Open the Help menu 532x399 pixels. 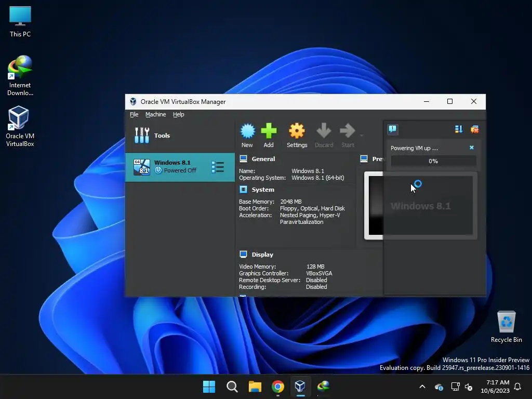point(179,114)
